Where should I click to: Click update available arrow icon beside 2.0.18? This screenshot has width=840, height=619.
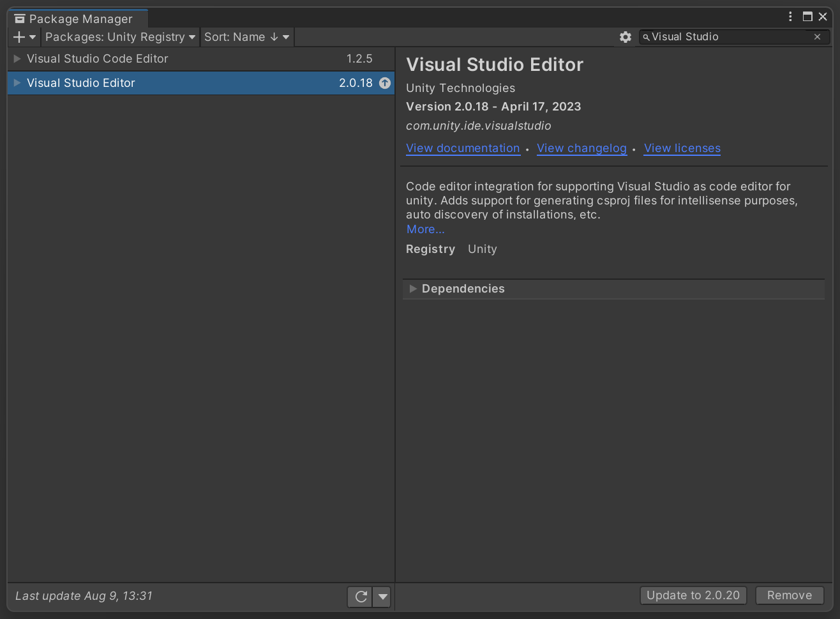(x=385, y=83)
